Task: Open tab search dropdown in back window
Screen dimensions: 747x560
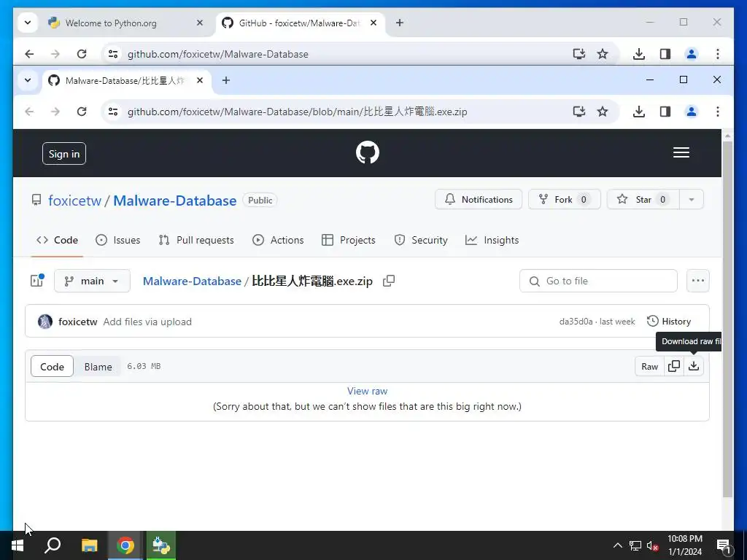Action: point(28,23)
